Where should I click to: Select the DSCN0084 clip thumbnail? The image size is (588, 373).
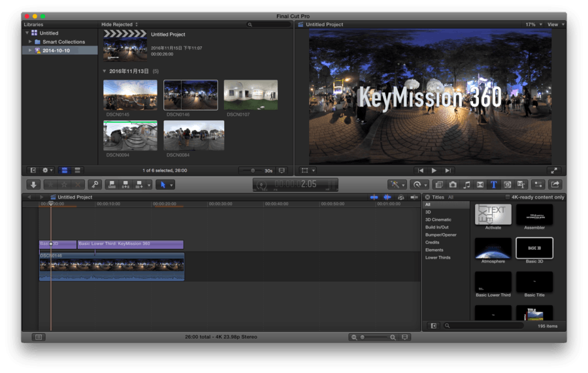(x=194, y=135)
